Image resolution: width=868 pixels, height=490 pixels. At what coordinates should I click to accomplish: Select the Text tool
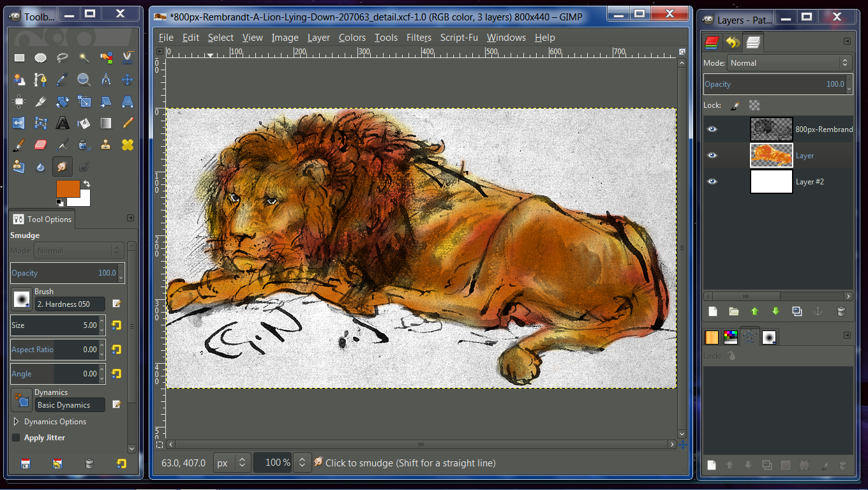click(63, 122)
